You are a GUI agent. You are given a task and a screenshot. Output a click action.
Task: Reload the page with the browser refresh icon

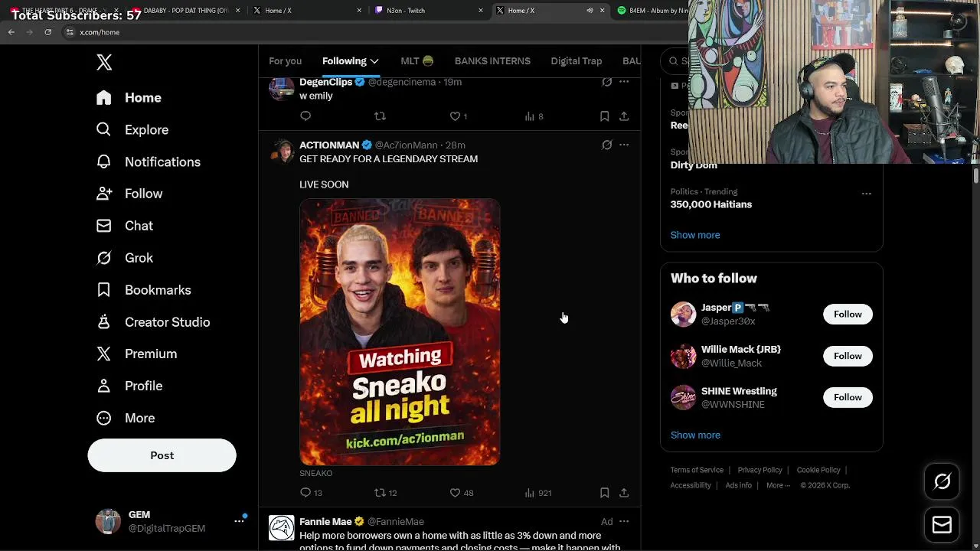pyautogui.click(x=47, y=32)
